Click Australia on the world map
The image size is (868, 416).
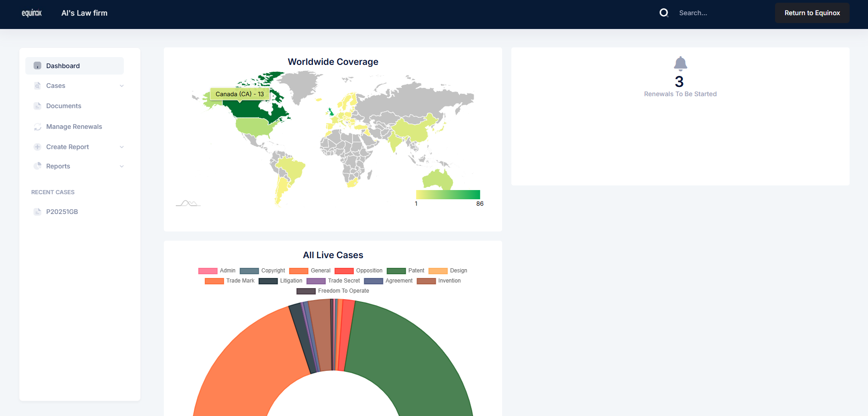[x=437, y=179]
